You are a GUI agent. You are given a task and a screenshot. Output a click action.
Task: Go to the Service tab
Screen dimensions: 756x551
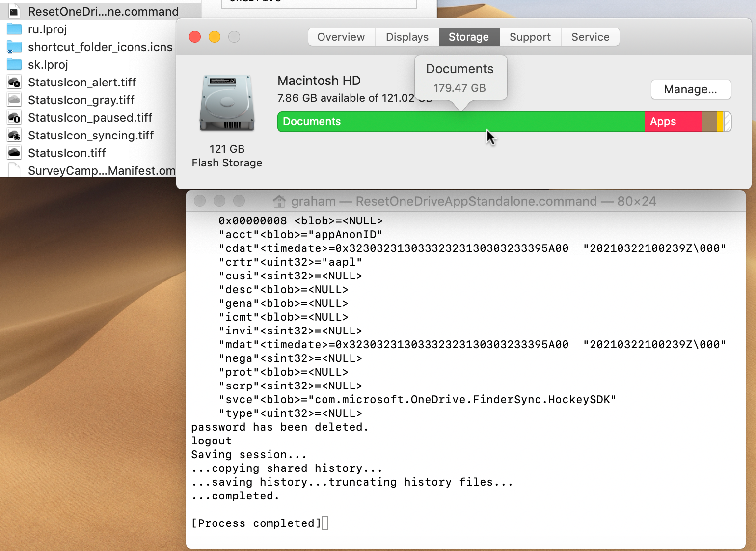[x=590, y=37]
